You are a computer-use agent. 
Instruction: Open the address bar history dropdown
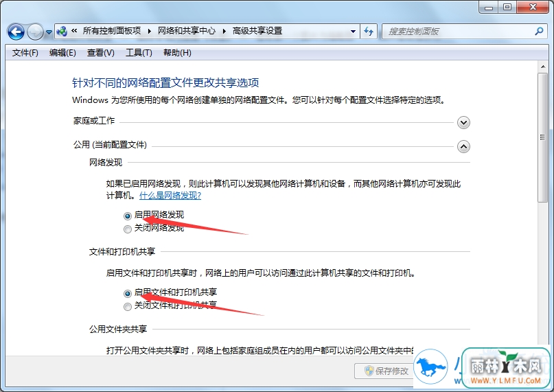pos(353,32)
